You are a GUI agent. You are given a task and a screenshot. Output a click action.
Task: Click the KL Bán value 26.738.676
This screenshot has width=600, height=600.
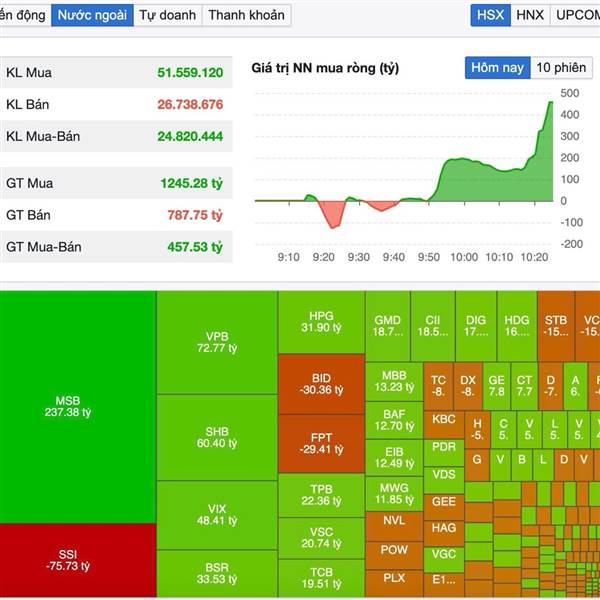coord(190,104)
